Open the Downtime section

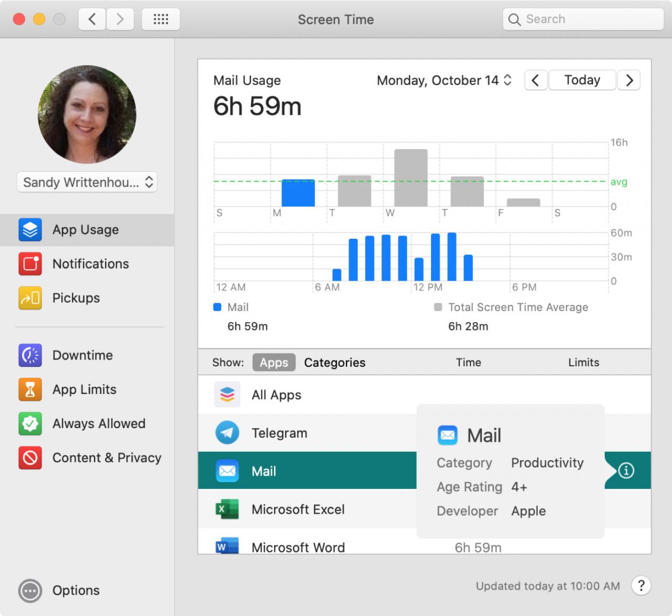coord(87,355)
